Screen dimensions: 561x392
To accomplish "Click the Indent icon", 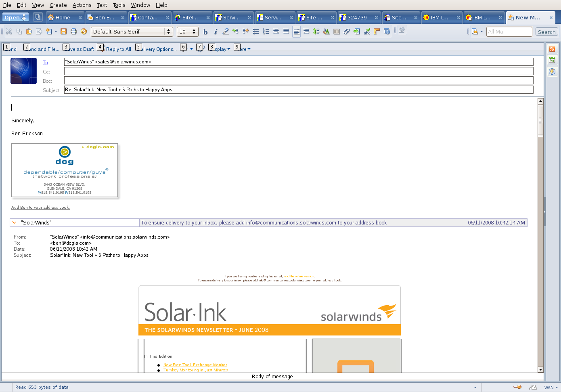I will [x=235, y=31].
